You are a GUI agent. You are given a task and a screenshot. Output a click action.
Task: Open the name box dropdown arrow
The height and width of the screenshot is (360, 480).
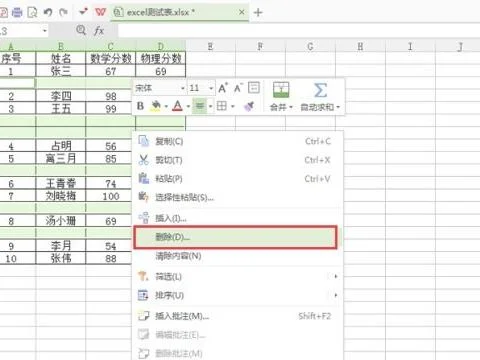click(45, 31)
